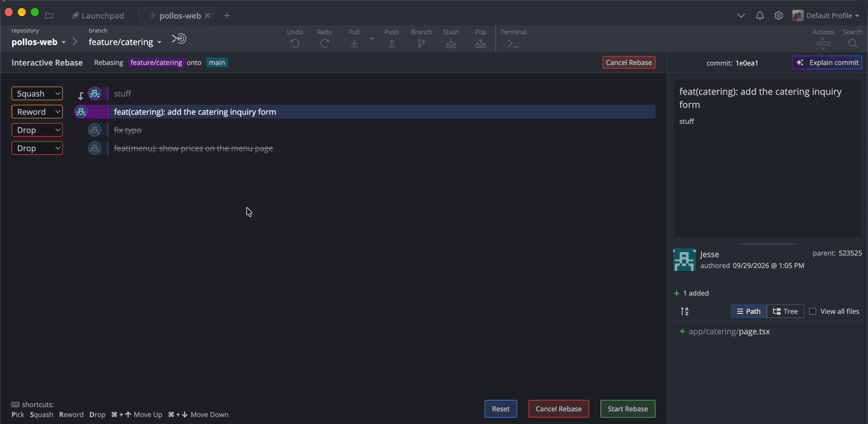868x424 pixels.
Task: Click the bottom Cancel Rebase button
Action: pyautogui.click(x=559, y=409)
